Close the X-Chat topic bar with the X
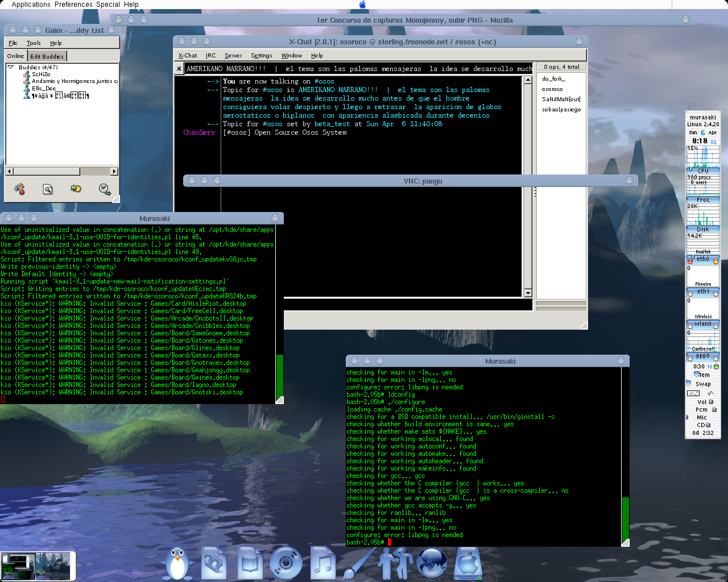This screenshot has width=728, height=582. click(179, 69)
